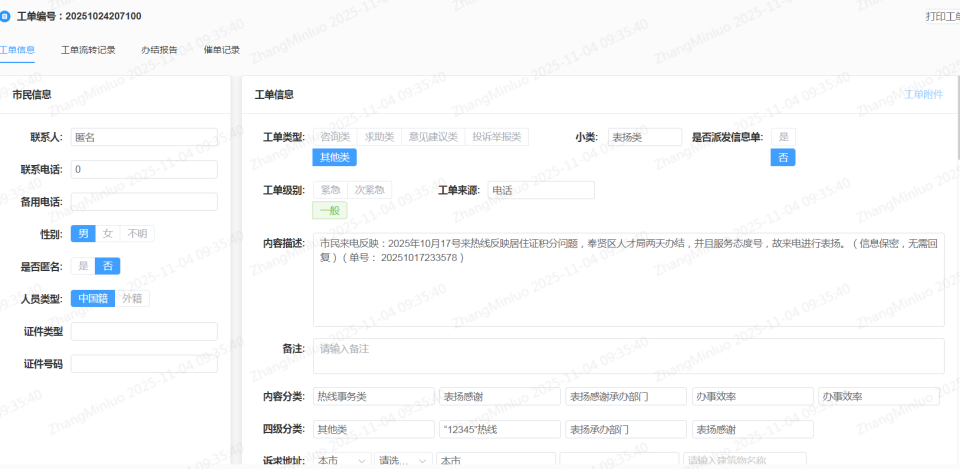
Task: Switch to 工单信息 tab
Action: point(17,50)
